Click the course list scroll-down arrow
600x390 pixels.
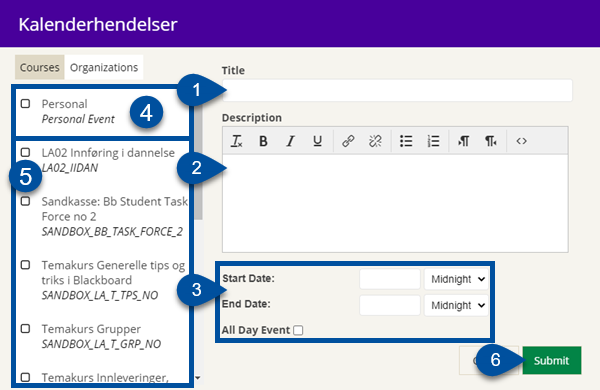click(x=198, y=378)
